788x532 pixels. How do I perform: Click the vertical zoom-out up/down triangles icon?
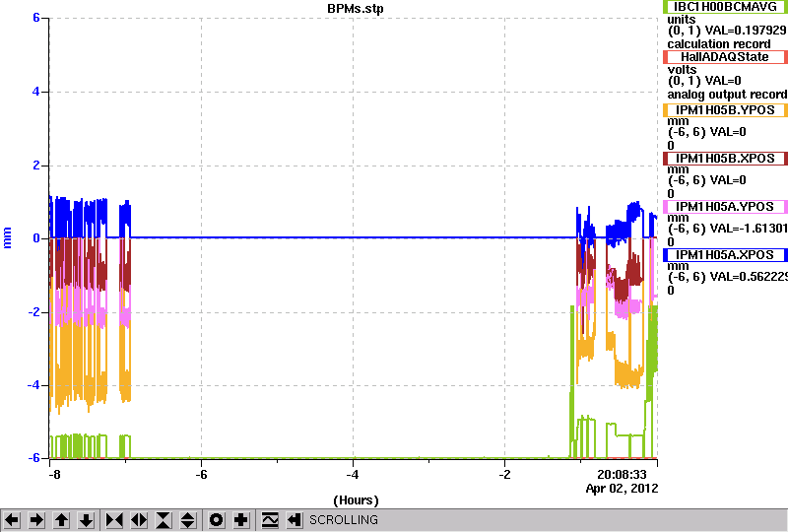188,520
